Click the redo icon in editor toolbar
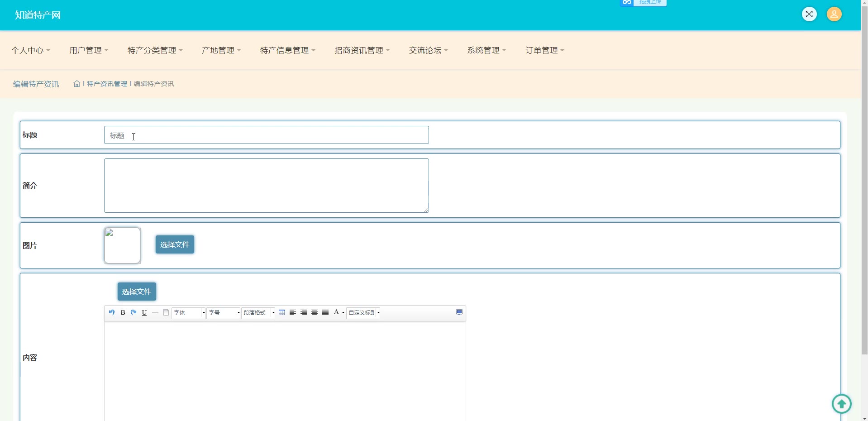 pyautogui.click(x=134, y=312)
